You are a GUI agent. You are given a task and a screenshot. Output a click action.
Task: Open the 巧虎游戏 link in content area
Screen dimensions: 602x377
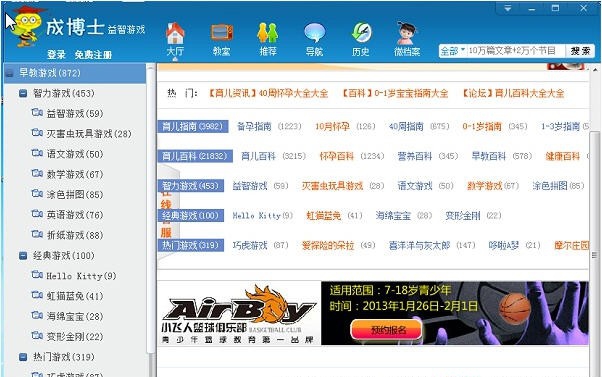pos(250,245)
